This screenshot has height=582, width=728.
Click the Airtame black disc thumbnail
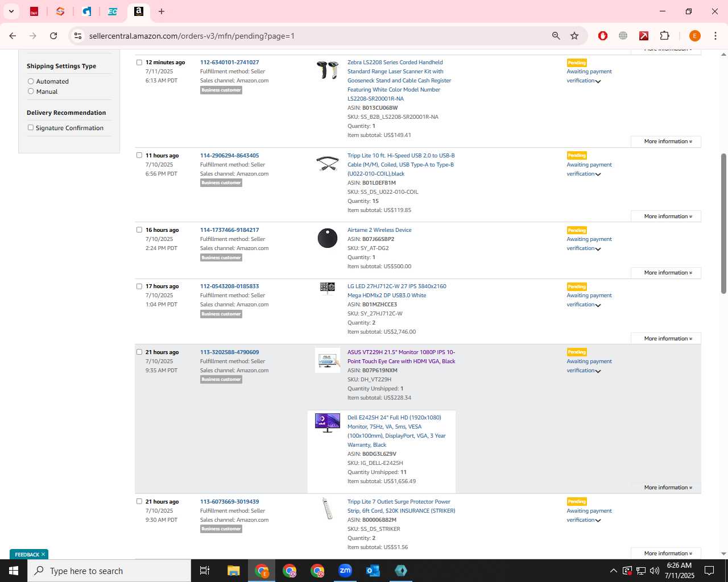tap(328, 238)
